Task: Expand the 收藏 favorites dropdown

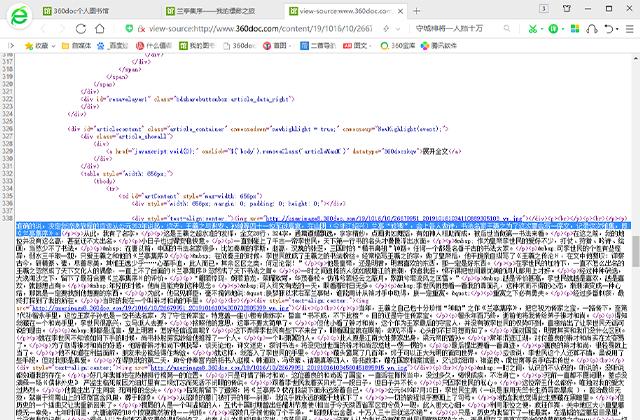Action: coord(38,46)
